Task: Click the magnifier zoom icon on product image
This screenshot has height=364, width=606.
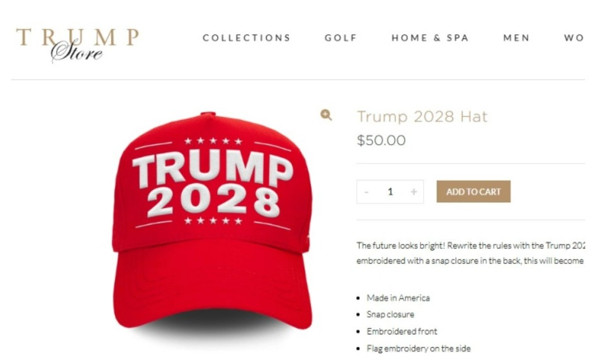Action: click(326, 115)
